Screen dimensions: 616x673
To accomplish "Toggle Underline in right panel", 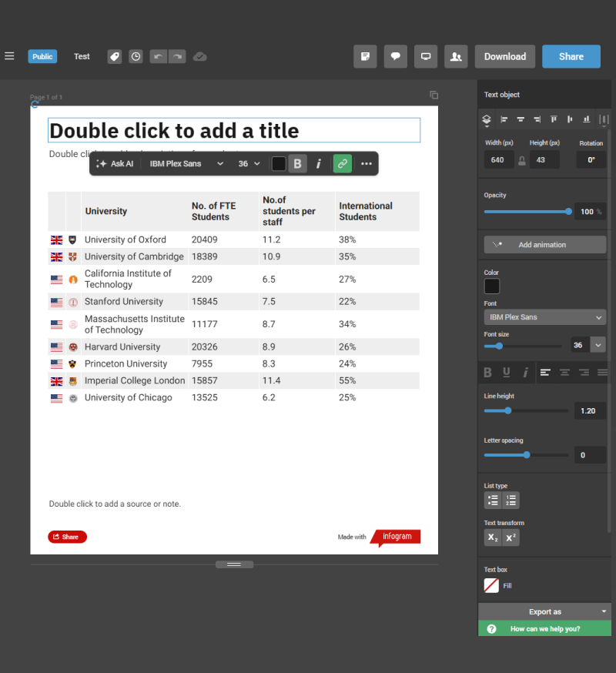I will pyautogui.click(x=507, y=372).
